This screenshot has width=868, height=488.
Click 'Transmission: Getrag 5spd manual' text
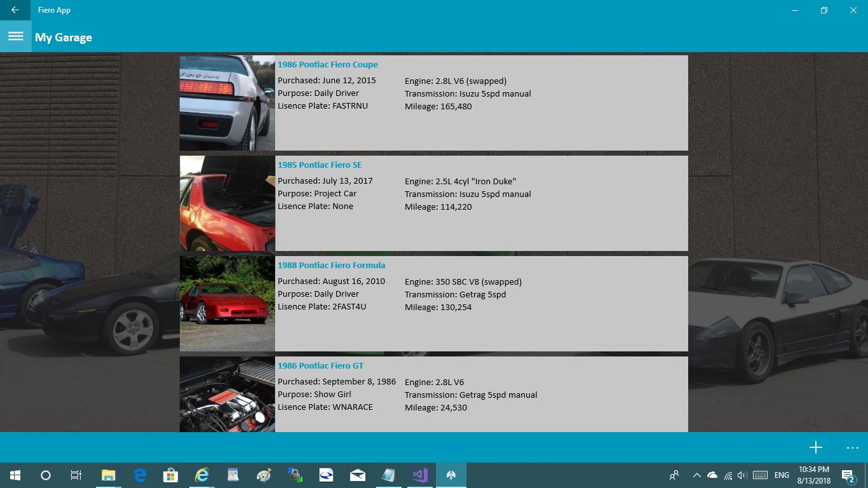[x=471, y=395]
